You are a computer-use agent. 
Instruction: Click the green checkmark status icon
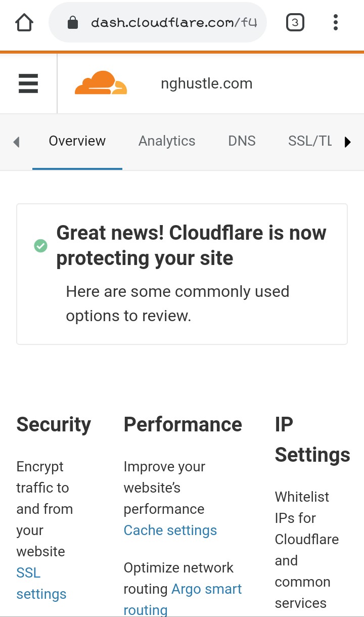coord(40,246)
